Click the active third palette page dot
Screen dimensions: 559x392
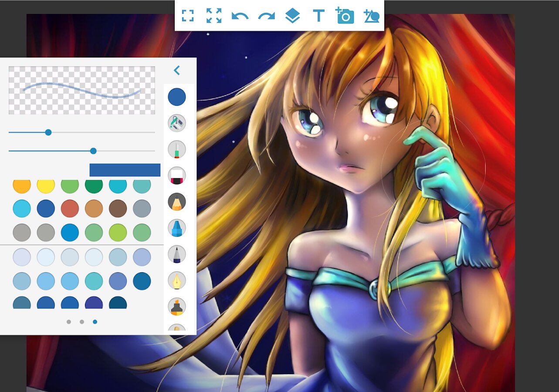[95, 322]
